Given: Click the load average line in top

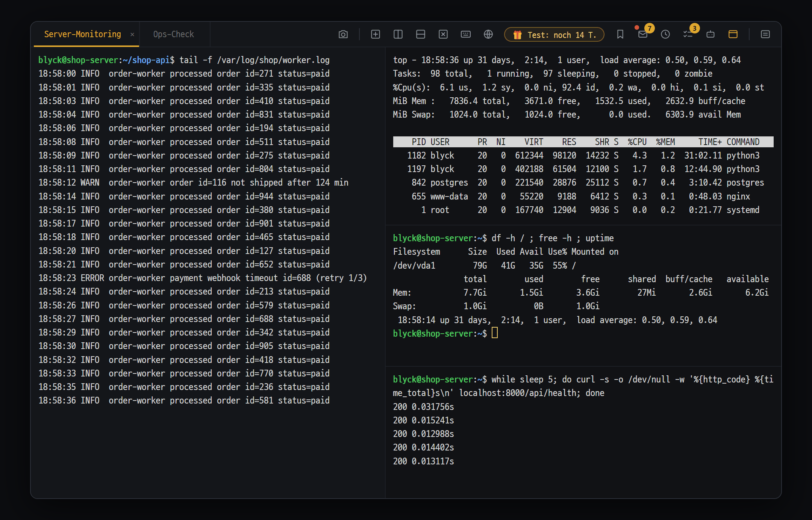Looking at the screenshot, I should pyautogui.click(x=567, y=60).
